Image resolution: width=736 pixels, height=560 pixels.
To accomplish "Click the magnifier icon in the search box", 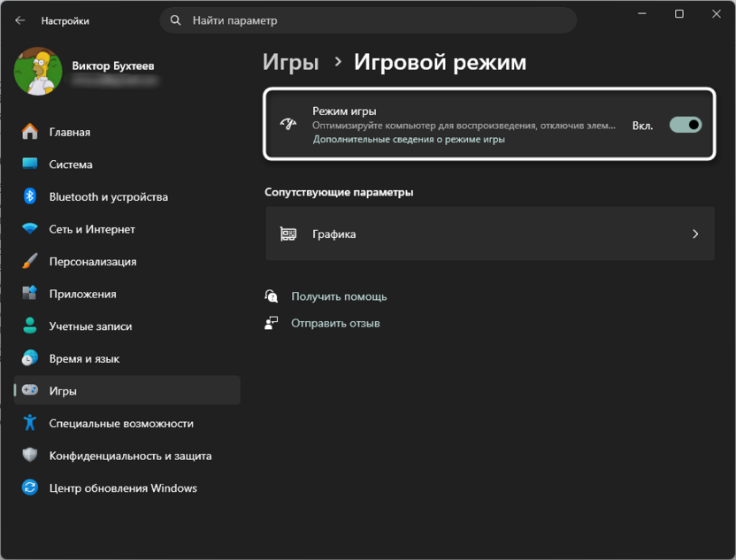I will click(175, 20).
